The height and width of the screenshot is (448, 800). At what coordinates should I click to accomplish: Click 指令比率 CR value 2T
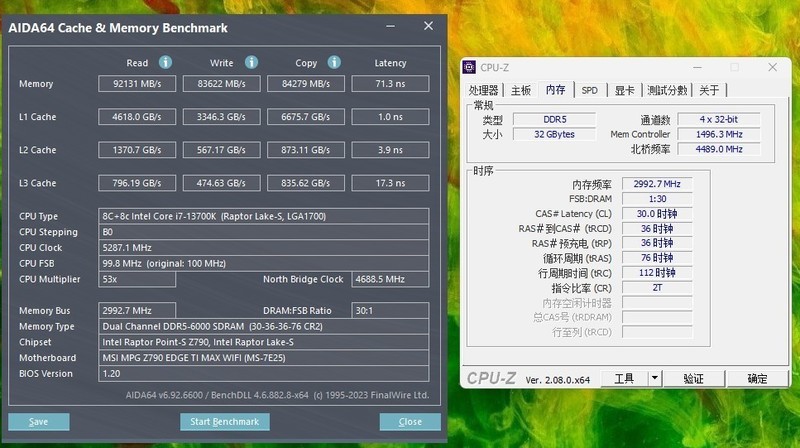click(657, 288)
